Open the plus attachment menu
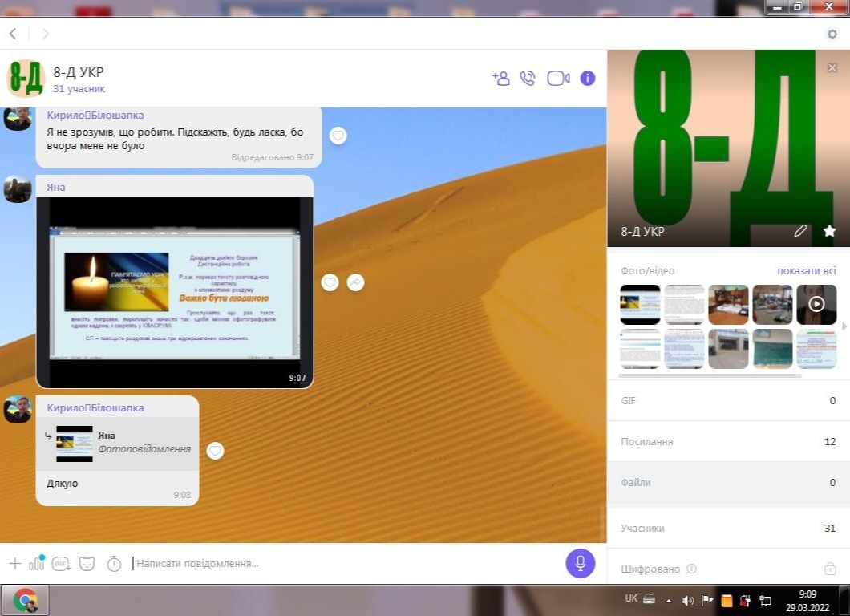Image resolution: width=850 pixels, height=616 pixels. pos(14,564)
